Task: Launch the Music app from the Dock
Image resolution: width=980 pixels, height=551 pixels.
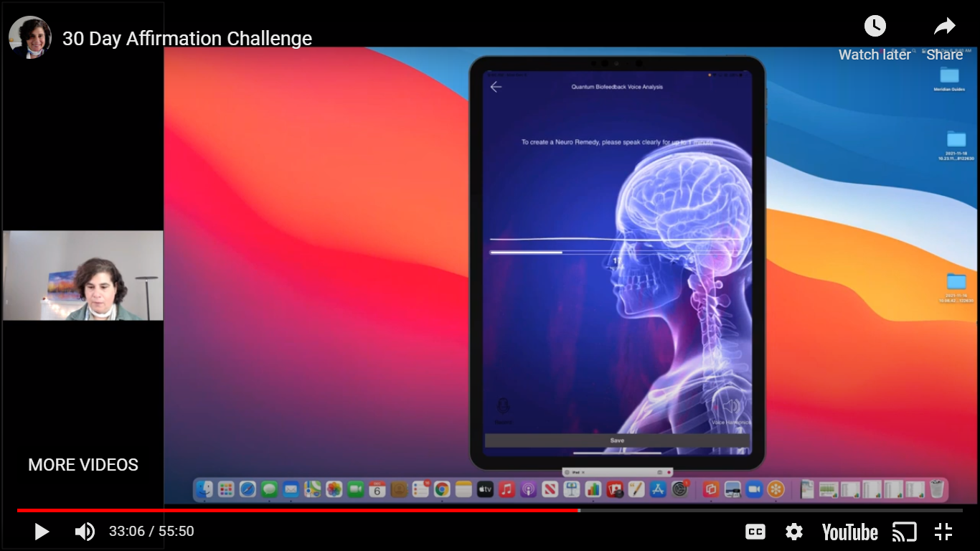Action: (x=505, y=489)
